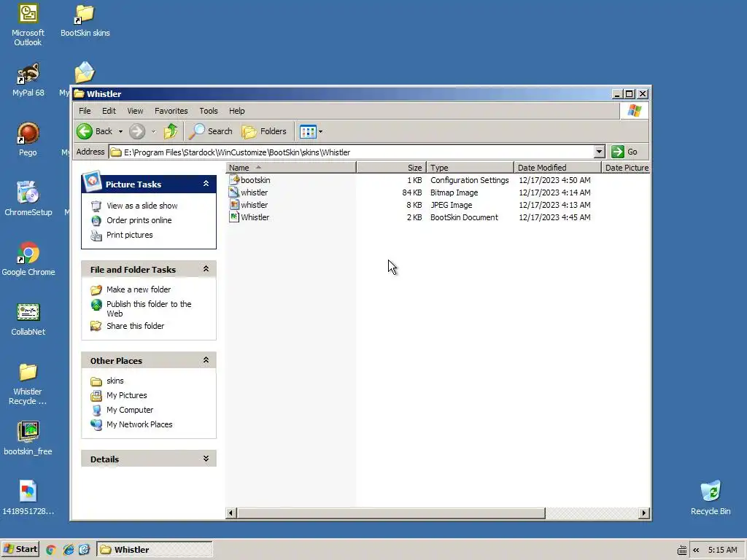Click the Windows flag logo in the window
The width and height of the screenshot is (747, 560).
coord(634,111)
